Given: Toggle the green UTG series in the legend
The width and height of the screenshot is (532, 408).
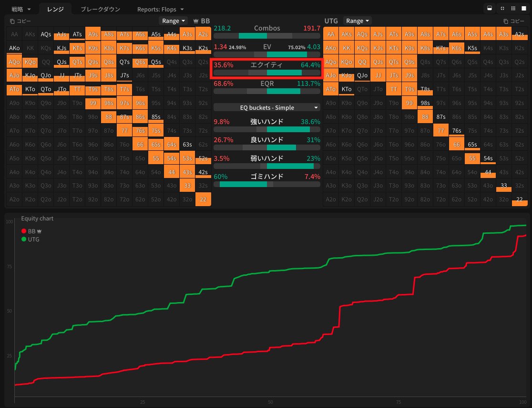Looking at the screenshot, I should tap(24, 239).
